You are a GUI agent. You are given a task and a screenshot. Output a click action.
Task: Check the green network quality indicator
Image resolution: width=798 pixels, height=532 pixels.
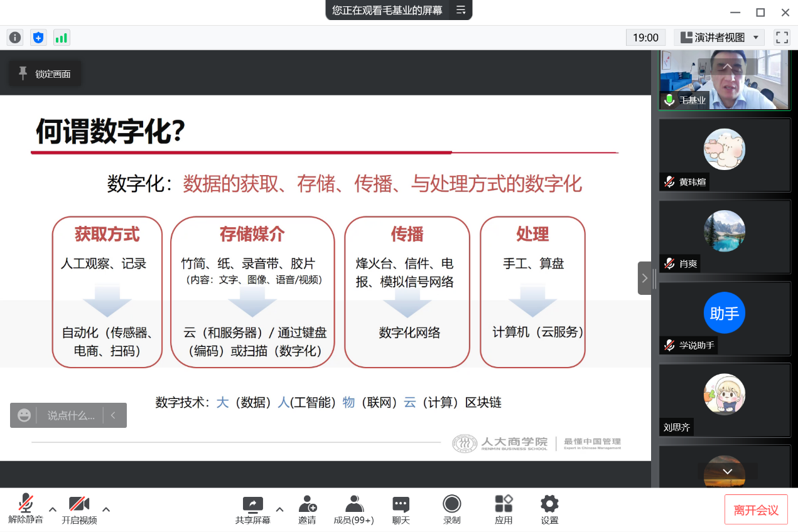tap(61, 37)
